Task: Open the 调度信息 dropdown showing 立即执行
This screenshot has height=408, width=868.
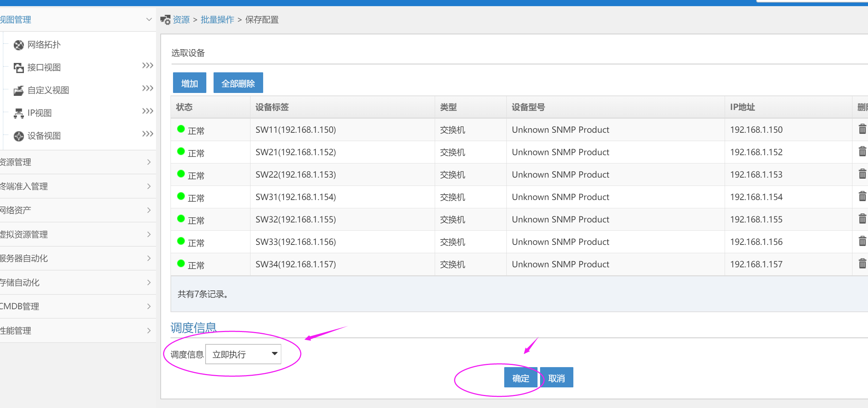Action: tap(243, 354)
